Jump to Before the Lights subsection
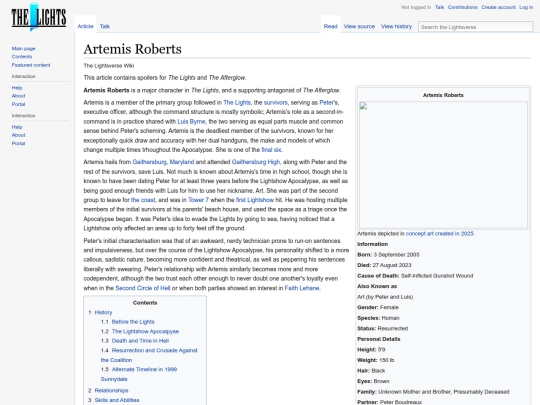This screenshot has width=540, height=405. coord(133,322)
